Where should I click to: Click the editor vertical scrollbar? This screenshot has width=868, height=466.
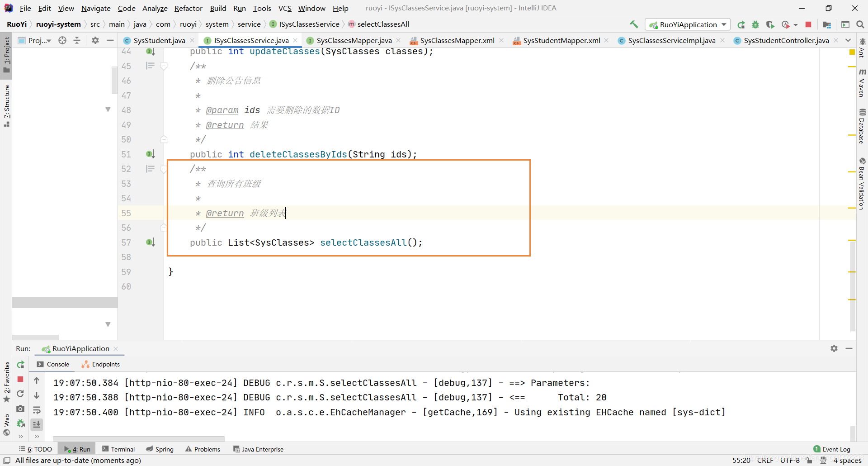pos(853,286)
